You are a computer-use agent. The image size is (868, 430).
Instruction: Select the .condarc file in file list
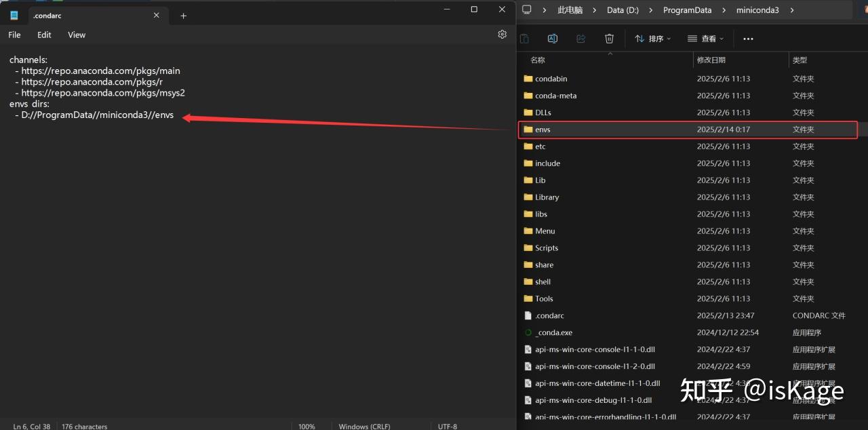click(688, 315)
